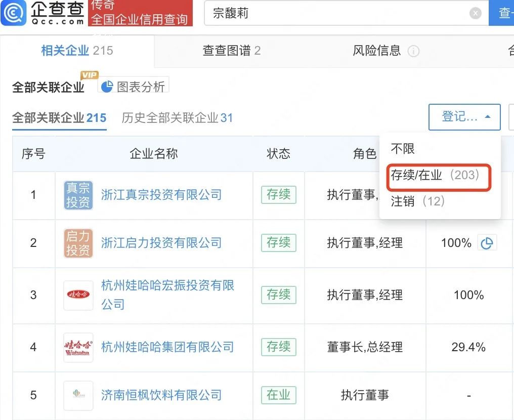Open the 登记 status dropdown
The image size is (514, 420).
pyautogui.click(x=464, y=117)
